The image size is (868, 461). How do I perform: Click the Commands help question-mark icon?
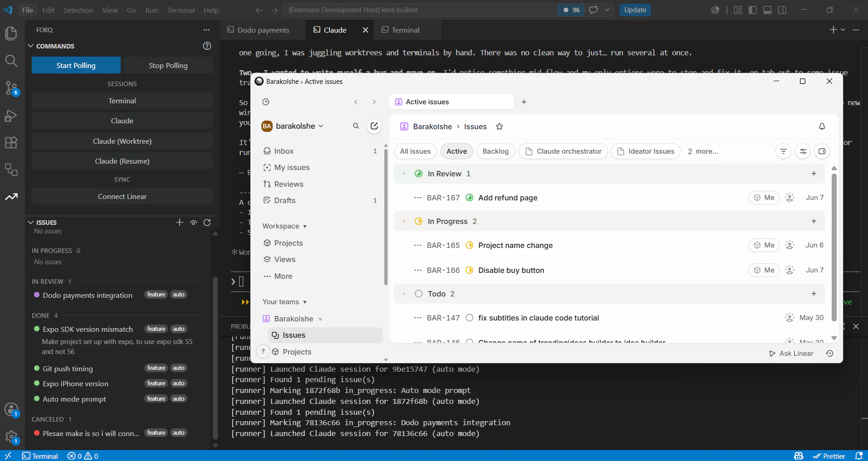(207, 46)
